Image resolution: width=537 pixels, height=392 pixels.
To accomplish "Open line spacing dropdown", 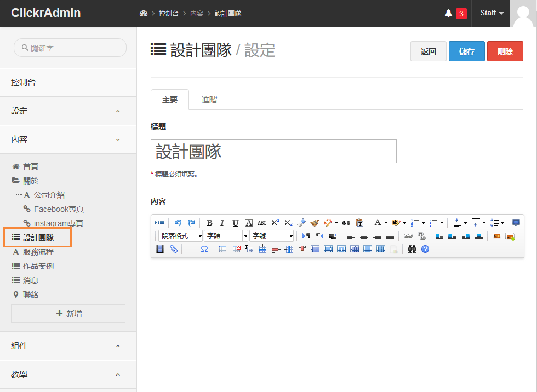I will coord(502,223).
